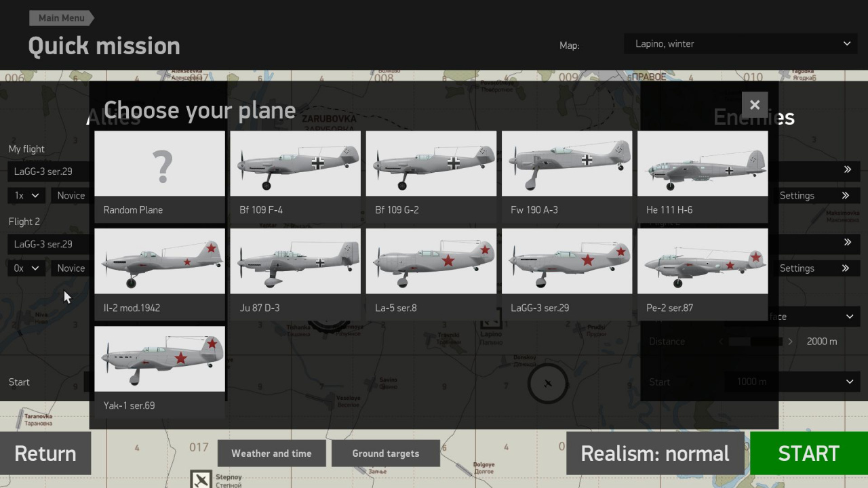
Task: Click double-arrow beside second enemy Settings
Action: click(846, 268)
